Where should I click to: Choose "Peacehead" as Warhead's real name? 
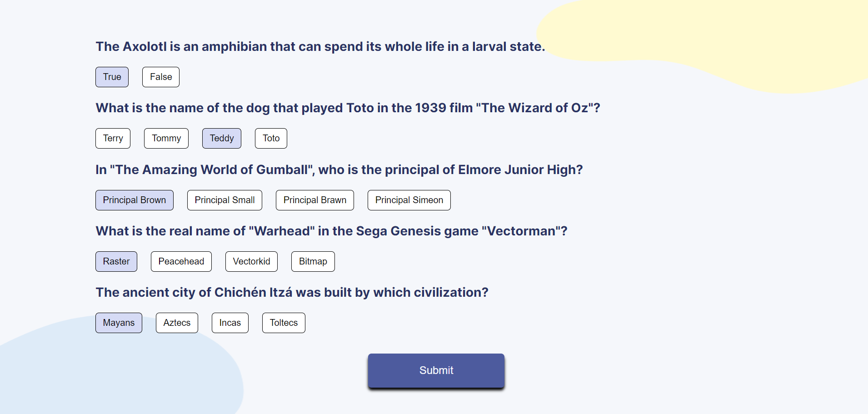[181, 261]
